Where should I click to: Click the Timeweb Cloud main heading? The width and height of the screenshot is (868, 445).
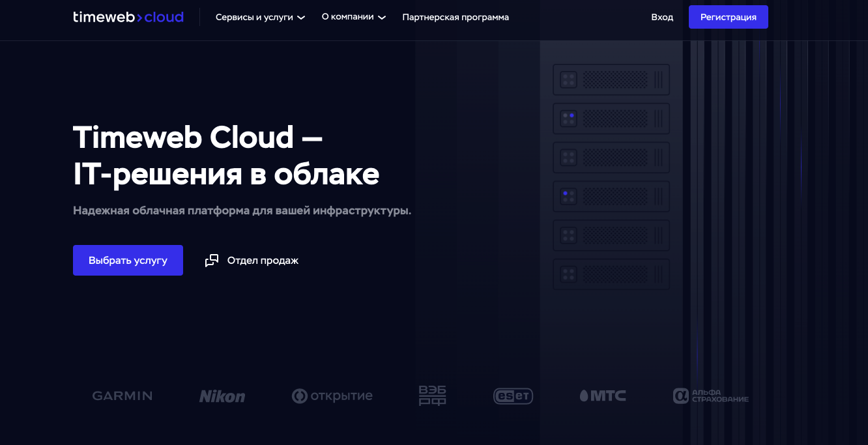(225, 156)
